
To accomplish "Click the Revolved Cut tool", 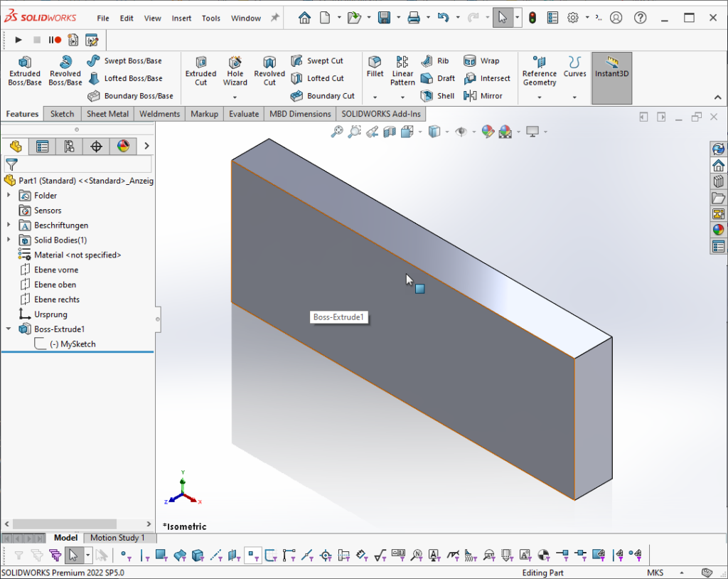I will [269, 70].
